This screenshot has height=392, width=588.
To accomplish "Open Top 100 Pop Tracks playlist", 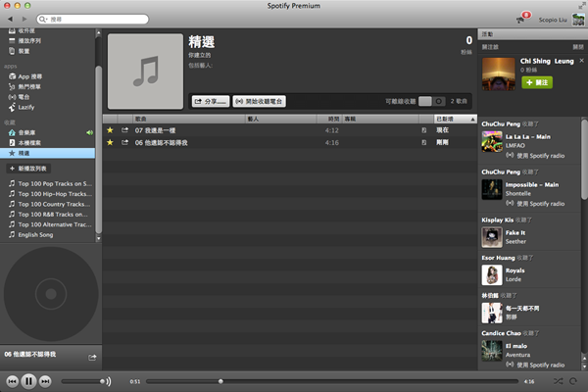I will point(55,184).
